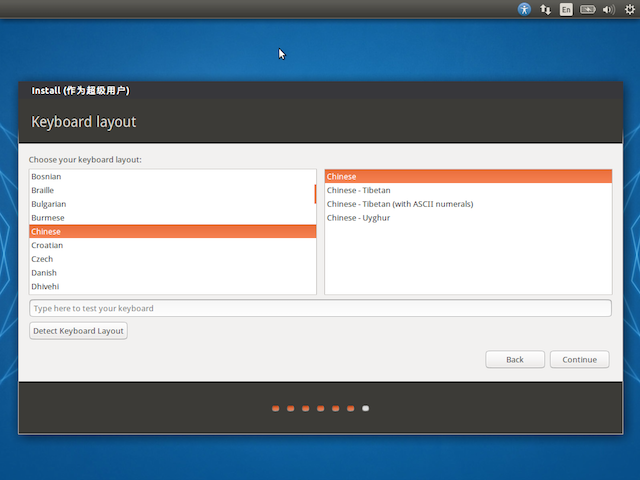This screenshot has width=640, height=480.
Task: Click the network connection arrows icon
Action: click(x=546, y=9)
